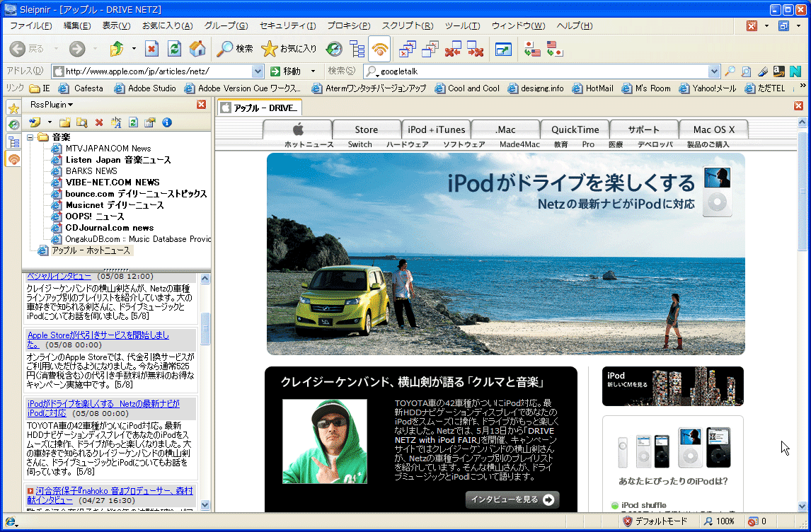Click the feed article list vertical scrollbar thumb
811x532 pixels.
pos(205,328)
